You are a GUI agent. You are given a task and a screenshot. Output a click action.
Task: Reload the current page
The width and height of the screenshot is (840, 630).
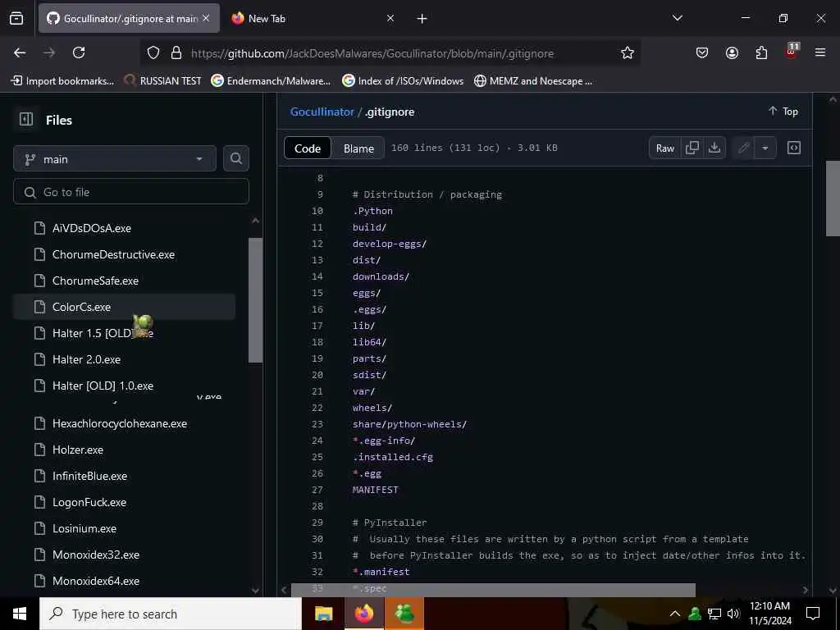(79, 52)
